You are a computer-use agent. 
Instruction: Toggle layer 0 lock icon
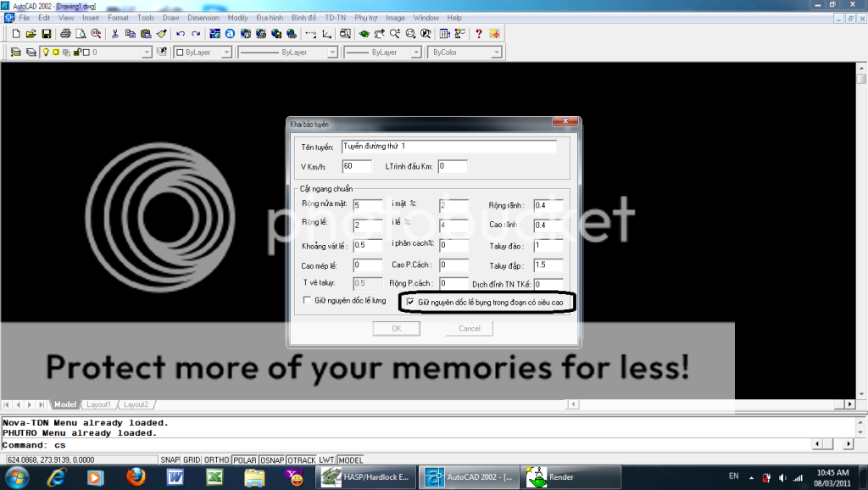[x=77, y=52]
